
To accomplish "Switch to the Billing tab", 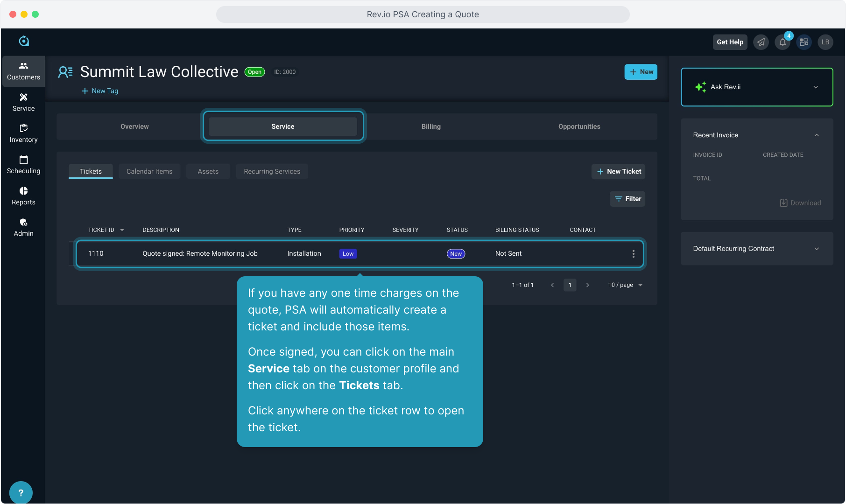I will pyautogui.click(x=431, y=126).
